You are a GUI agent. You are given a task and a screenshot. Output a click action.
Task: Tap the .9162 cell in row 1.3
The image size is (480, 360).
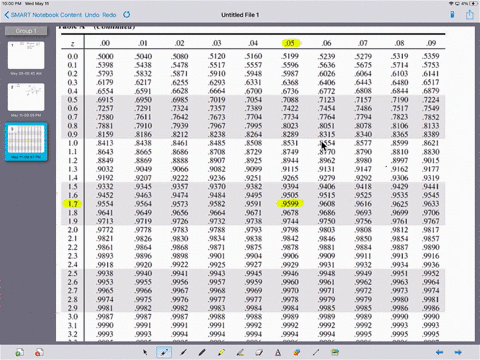click(400, 169)
